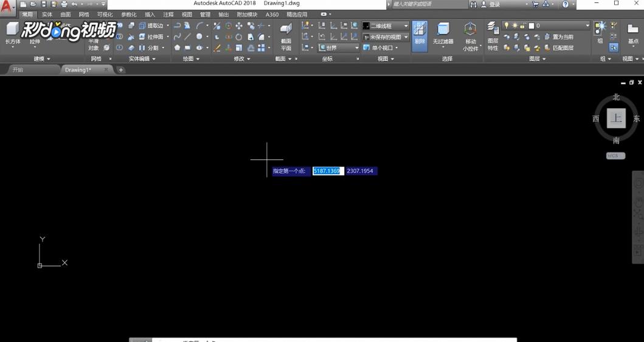Expand the 修改 panel
Viewport: 644px width, 342px height.
click(242, 59)
